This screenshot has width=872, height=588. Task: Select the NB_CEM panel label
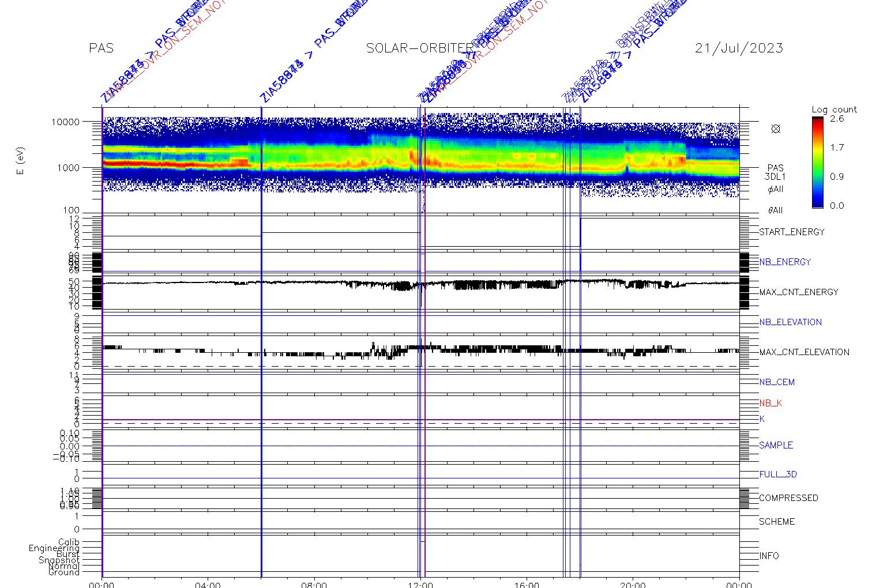pyautogui.click(x=777, y=382)
